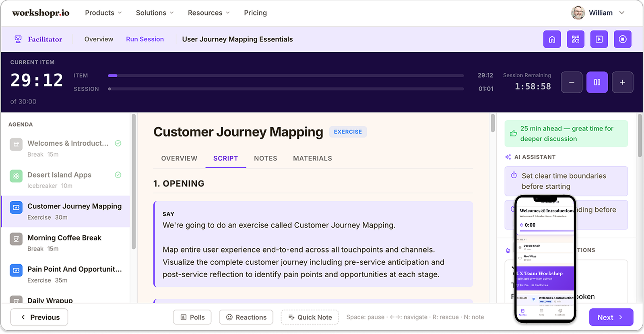Open the Reactions button
The width and height of the screenshot is (644, 334).
click(x=246, y=318)
